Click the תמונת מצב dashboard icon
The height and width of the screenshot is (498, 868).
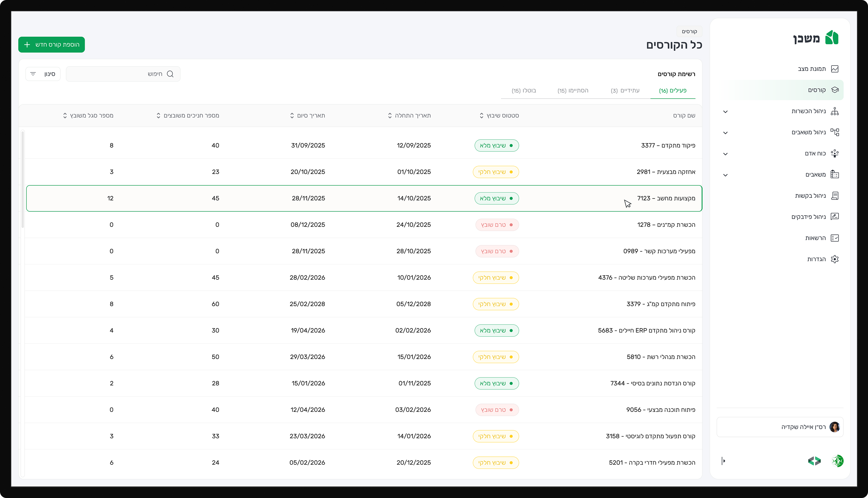click(835, 69)
